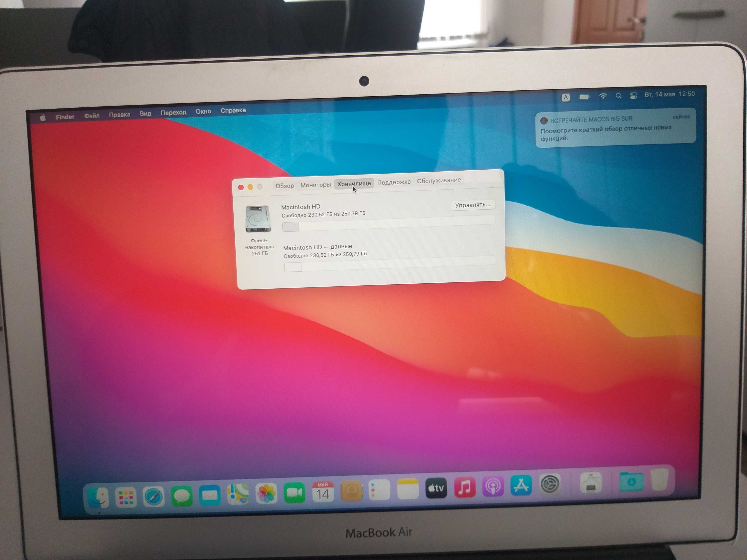Viewport: 747px width, 560px height.
Task: Open Maps app in the Dock
Action: [238, 494]
